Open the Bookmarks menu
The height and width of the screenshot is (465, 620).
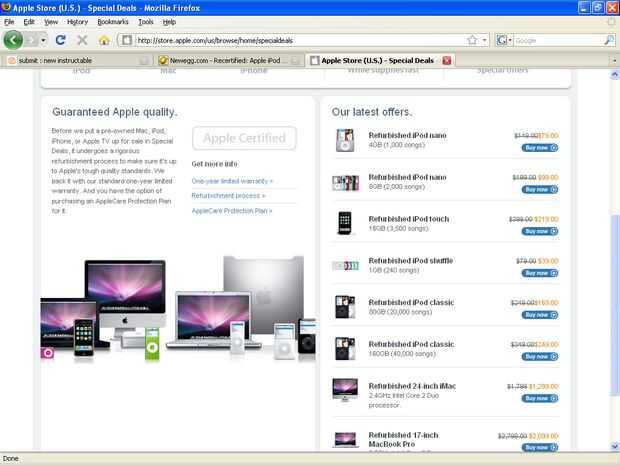pos(113,22)
